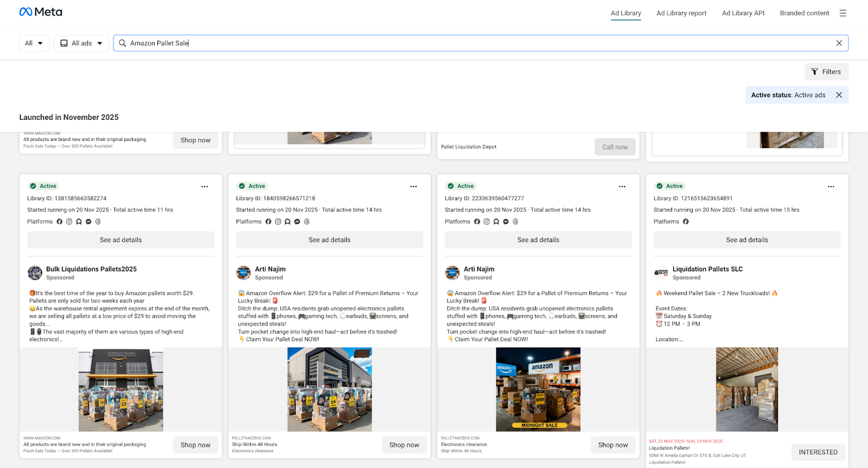Open the Filters panel

(826, 72)
